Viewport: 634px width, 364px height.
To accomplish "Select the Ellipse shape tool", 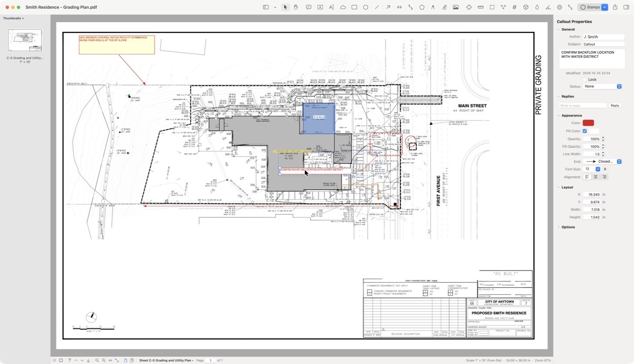I will pos(366,7).
